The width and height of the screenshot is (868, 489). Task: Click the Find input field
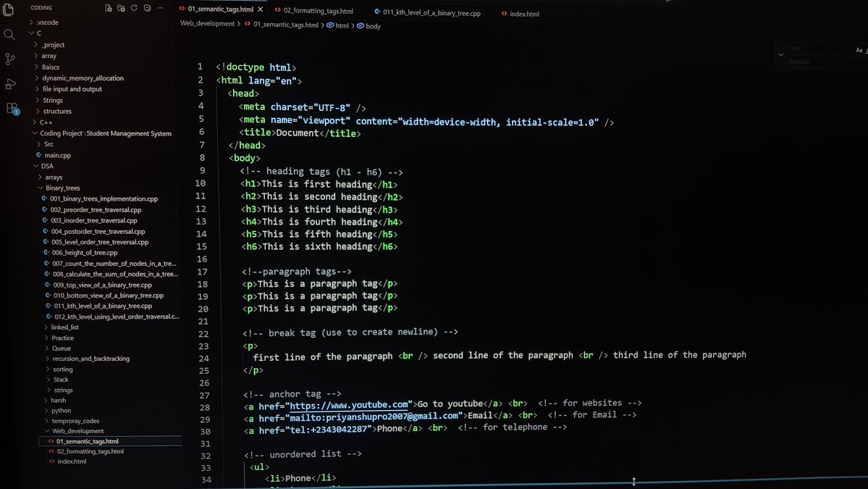click(819, 49)
